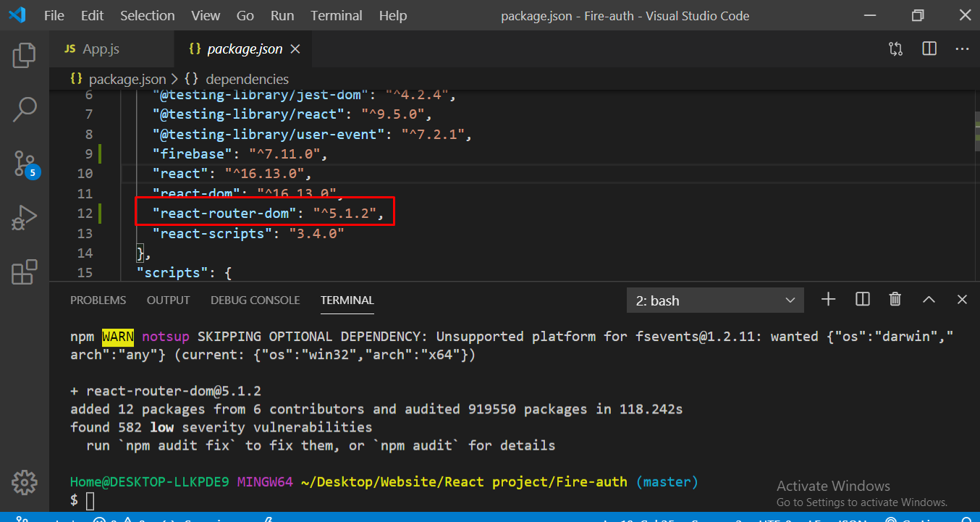Open the Selection menu

coord(148,15)
